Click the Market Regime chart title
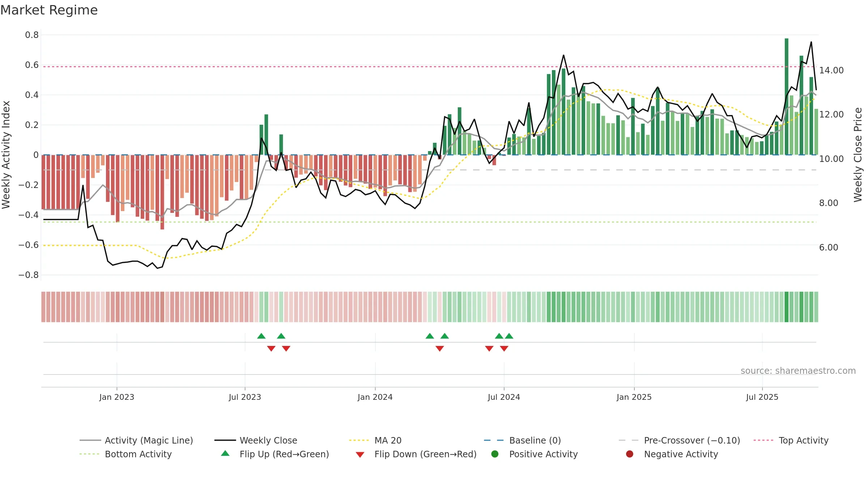 49,10
